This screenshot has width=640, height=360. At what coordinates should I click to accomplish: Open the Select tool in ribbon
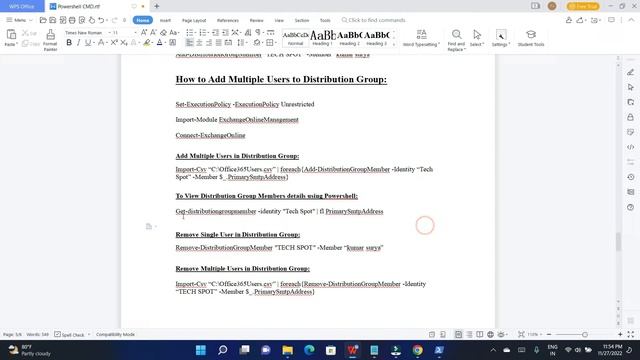(477, 38)
